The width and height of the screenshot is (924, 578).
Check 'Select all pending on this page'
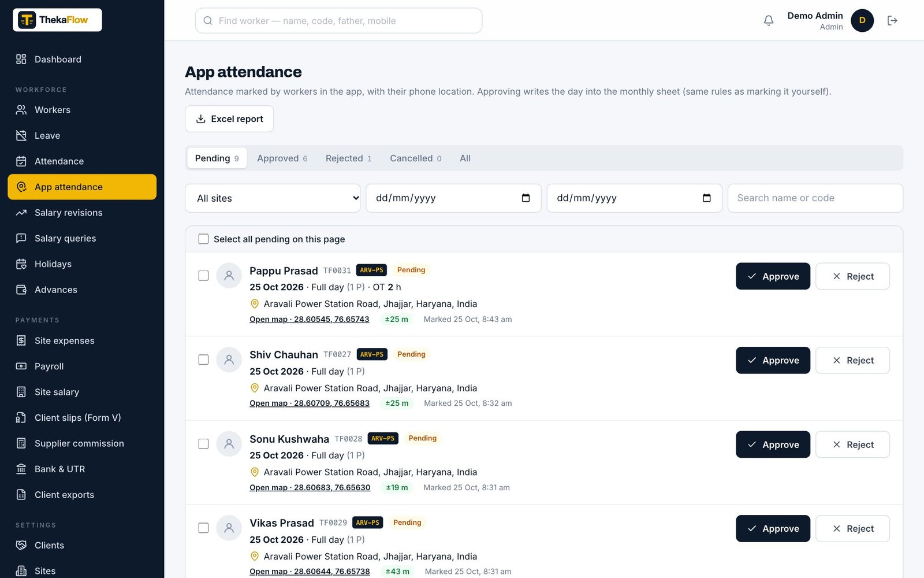[x=203, y=239]
